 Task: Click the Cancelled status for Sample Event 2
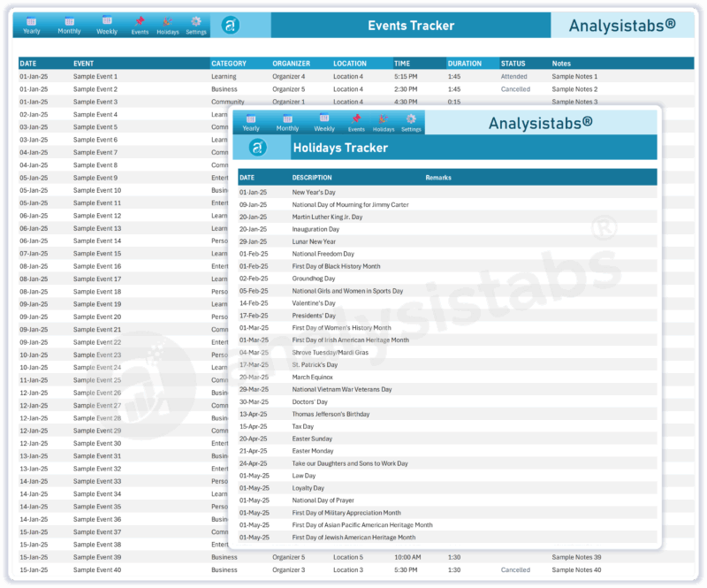tap(515, 89)
